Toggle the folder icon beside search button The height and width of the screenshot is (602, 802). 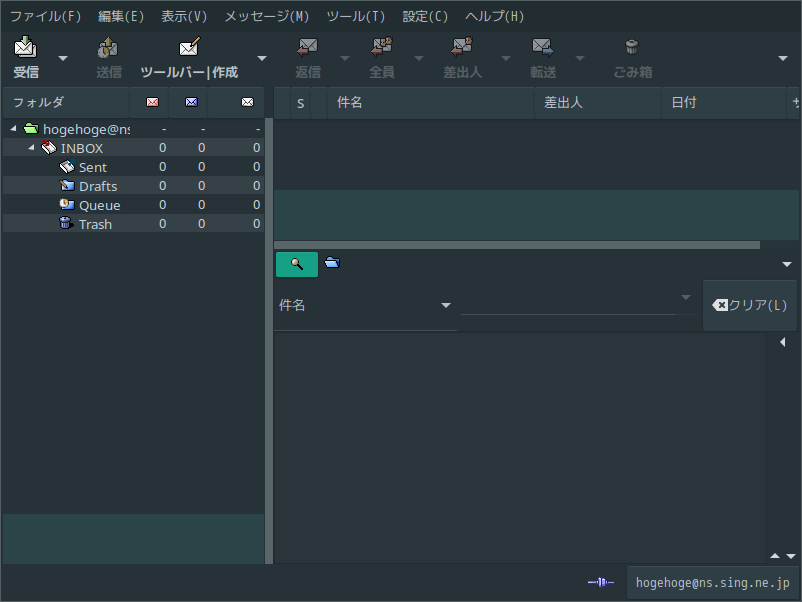click(333, 263)
